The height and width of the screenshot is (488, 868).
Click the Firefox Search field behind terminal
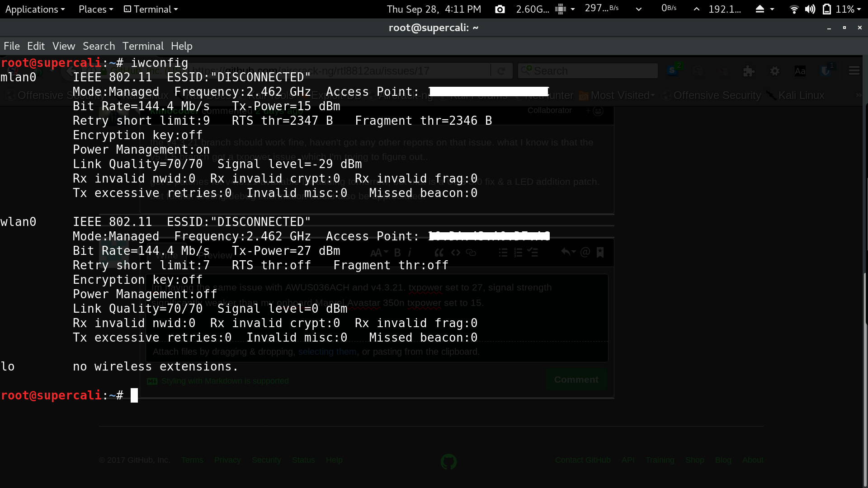(x=588, y=71)
